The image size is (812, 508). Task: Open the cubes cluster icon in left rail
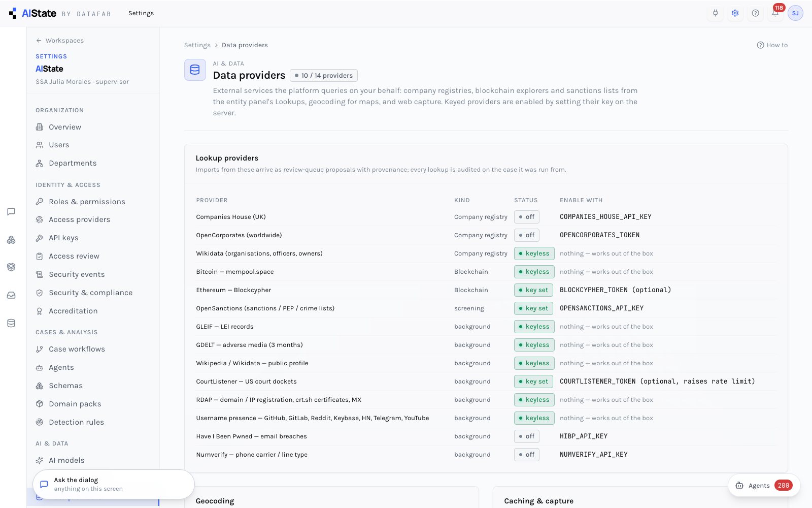(11, 240)
